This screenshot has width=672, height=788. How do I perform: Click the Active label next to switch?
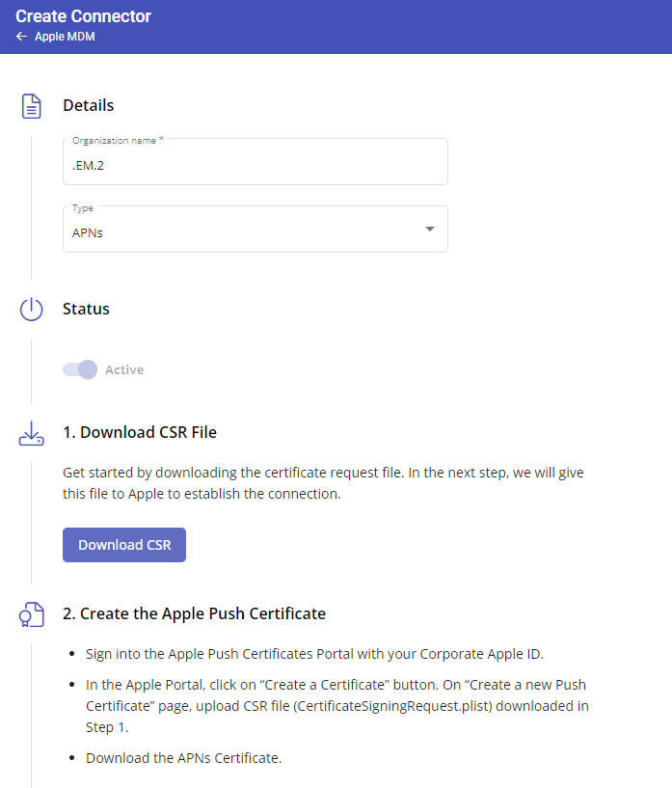coord(124,369)
